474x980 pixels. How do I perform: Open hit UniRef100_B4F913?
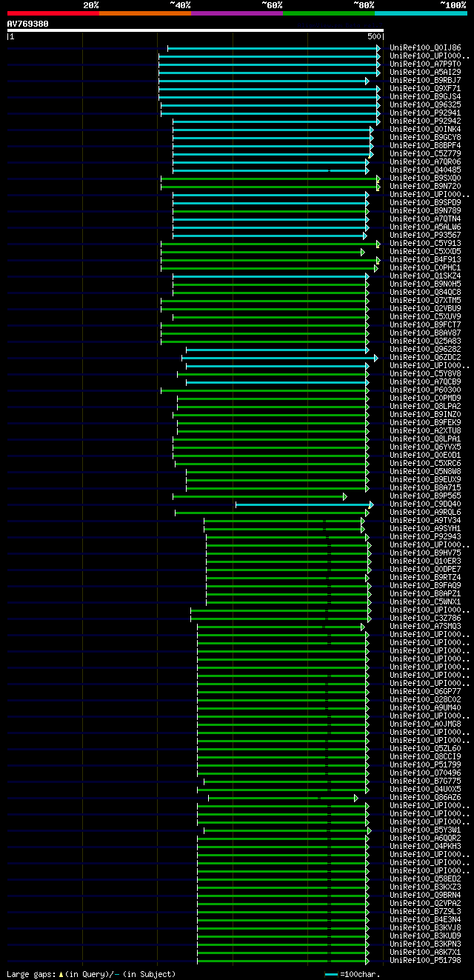425,260
